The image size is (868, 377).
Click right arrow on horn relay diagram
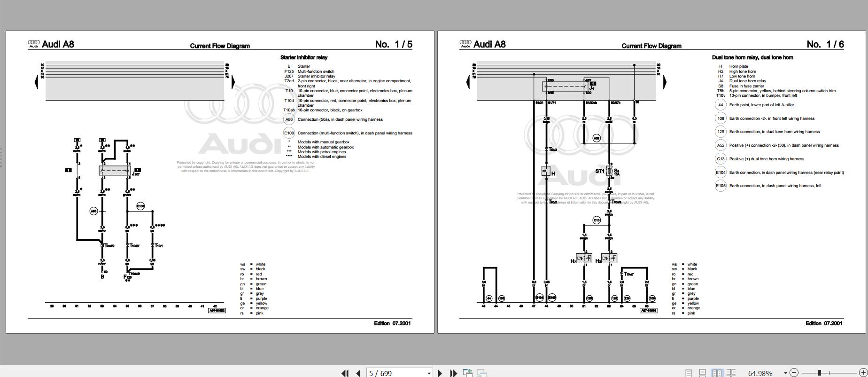coord(665,82)
